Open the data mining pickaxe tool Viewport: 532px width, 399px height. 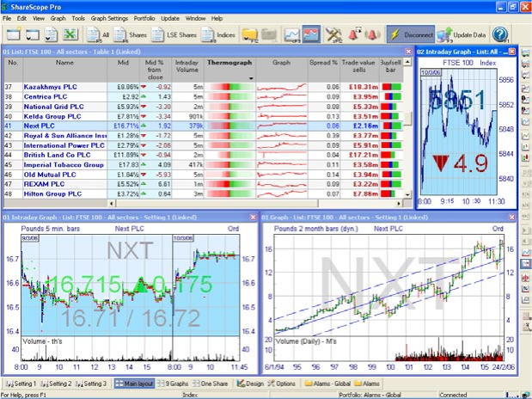tap(333, 34)
